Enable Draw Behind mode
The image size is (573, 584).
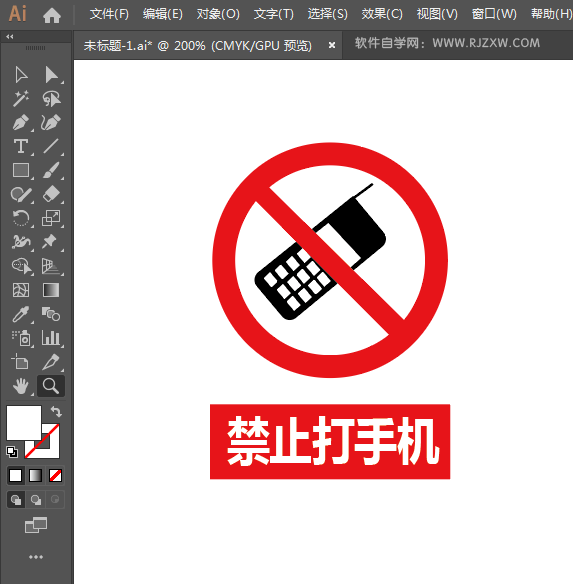[36, 499]
